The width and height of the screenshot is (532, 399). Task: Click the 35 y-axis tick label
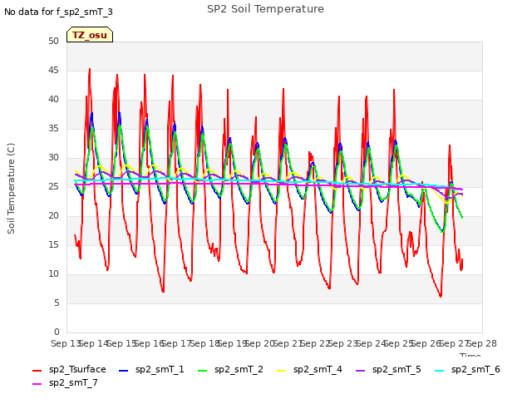(53, 129)
